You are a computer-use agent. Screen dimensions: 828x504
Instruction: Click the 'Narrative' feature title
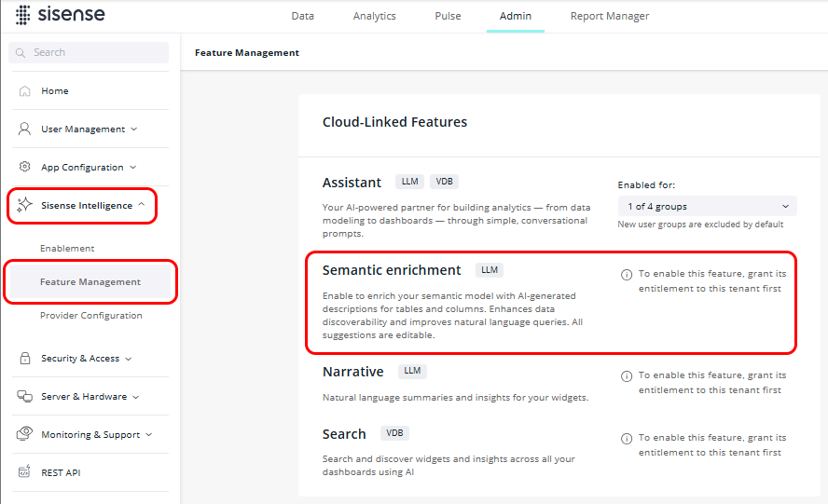pyautogui.click(x=353, y=372)
